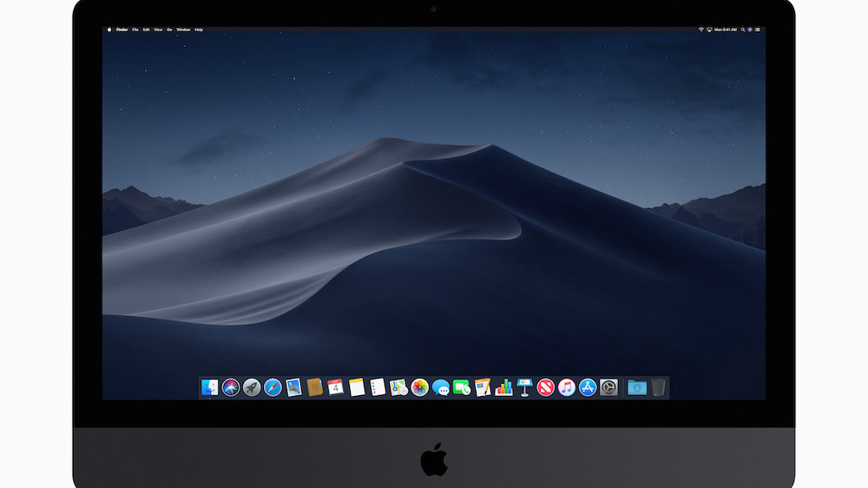Viewport: 868px width, 488px height.
Task: Open Calendar icon in the Dock
Action: (x=335, y=387)
